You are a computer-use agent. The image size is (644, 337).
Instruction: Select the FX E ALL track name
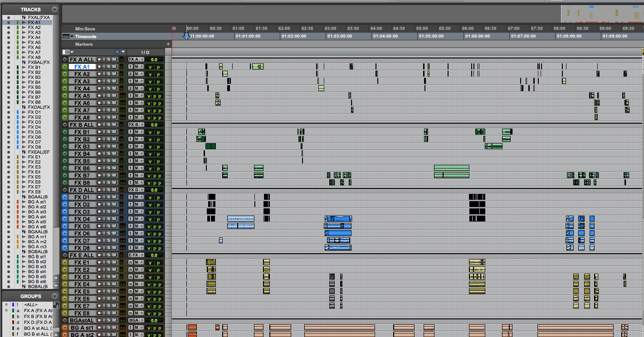coord(82,255)
